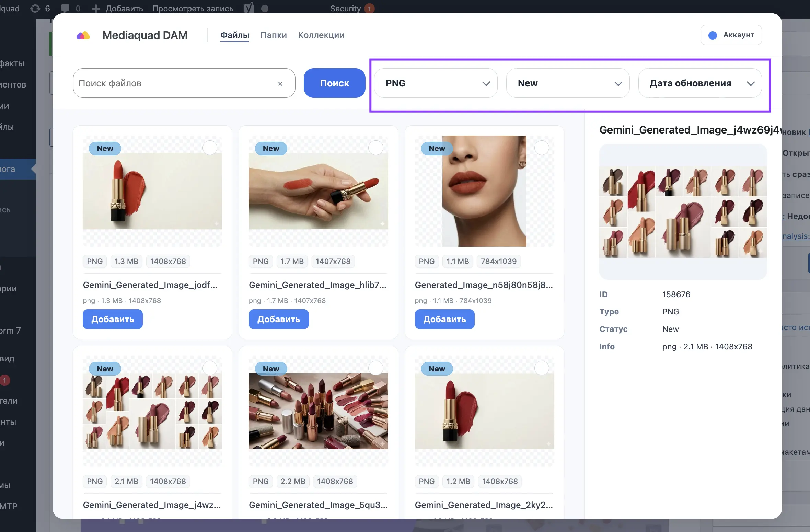This screenshot has width=810, height=532.
Task: Open the Дата обновления sort dropdown
Action: click(x=700, y=83)
